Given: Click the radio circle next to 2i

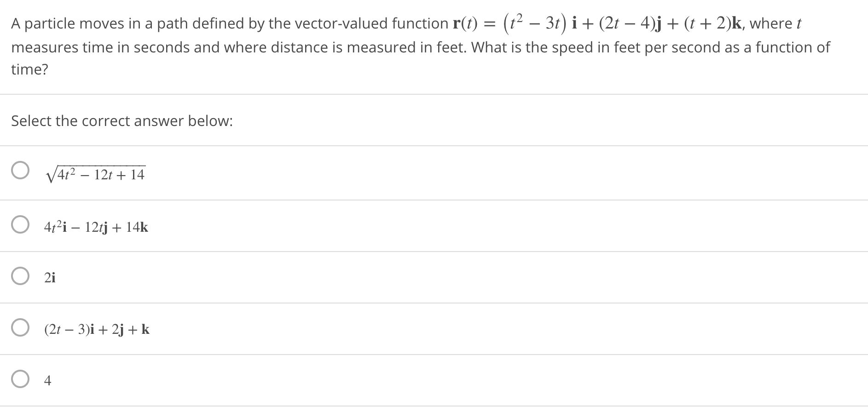Looking at the screenshot, I should 19,276.
